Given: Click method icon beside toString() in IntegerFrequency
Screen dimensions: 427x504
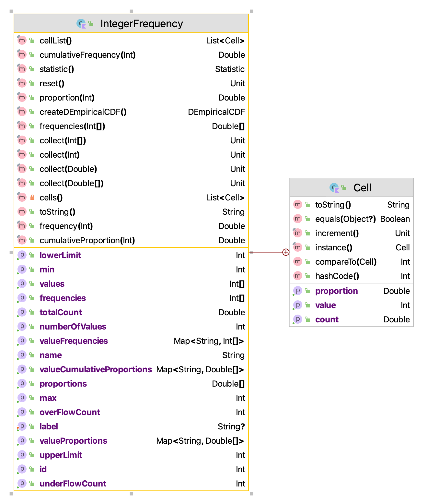Looking at the screenshot, I should tap(22, 212).
